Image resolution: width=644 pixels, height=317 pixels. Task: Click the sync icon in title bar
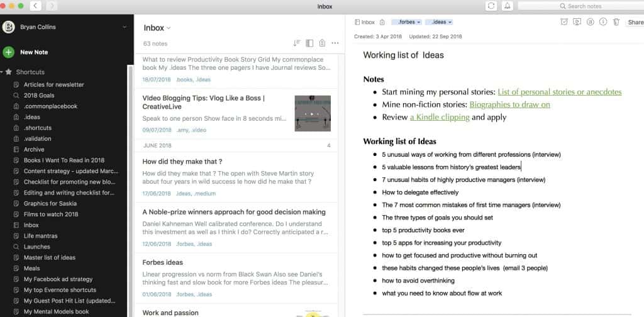[491, 6]
